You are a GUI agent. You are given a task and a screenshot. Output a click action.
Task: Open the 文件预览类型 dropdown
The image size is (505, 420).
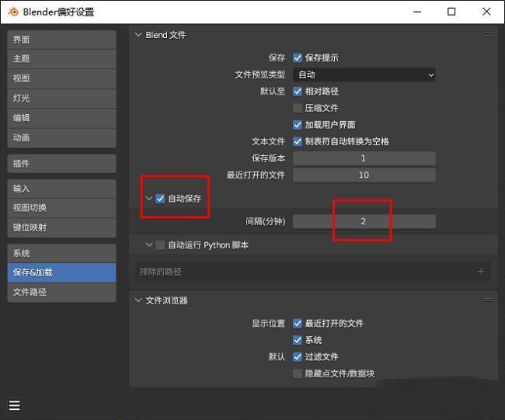pyautogui.click(x=364, y=75)
